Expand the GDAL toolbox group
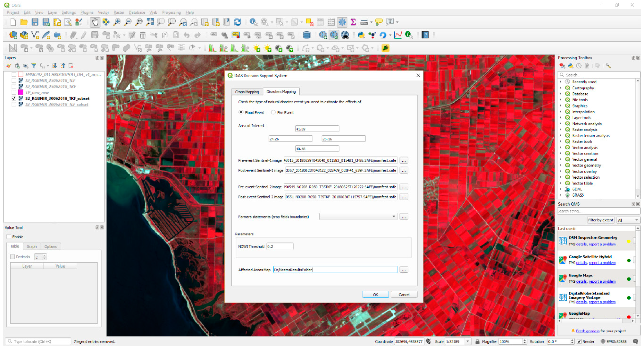 (x=561, y=189)
